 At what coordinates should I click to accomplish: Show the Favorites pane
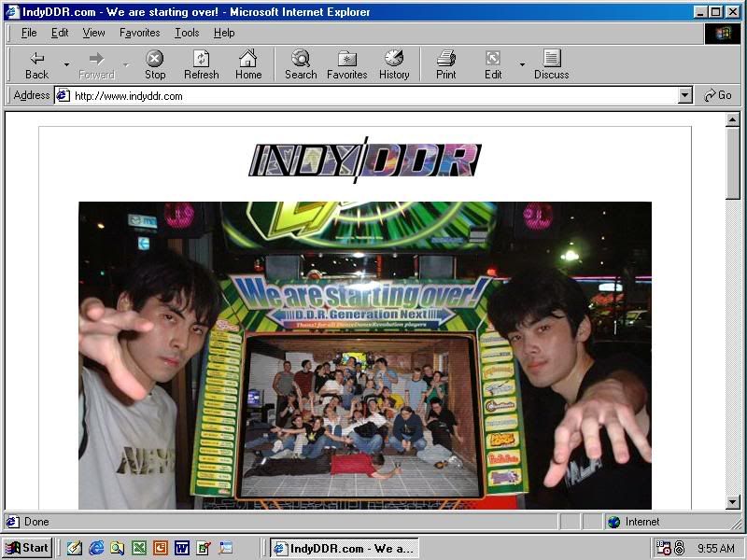pos(346,65)
